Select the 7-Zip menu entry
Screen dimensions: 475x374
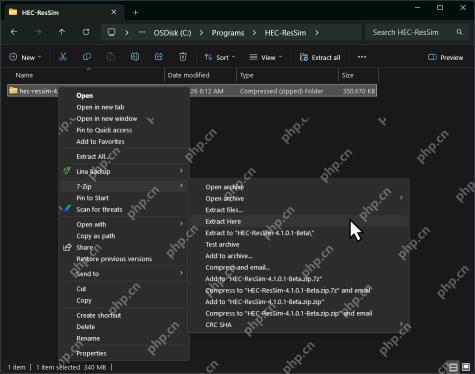pos(84,186)
